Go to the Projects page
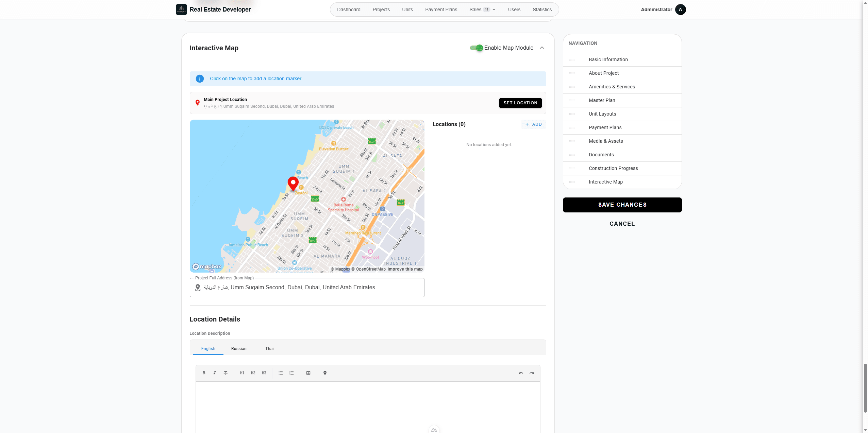868x433 pixels. pyautogui.click(x=381, y=10)
